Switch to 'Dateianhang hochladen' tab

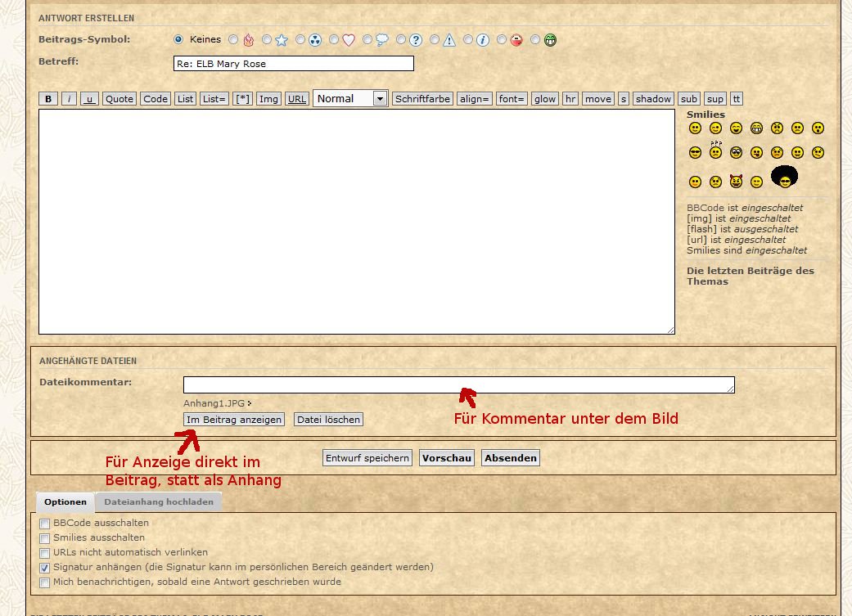[x=158, y=502]
